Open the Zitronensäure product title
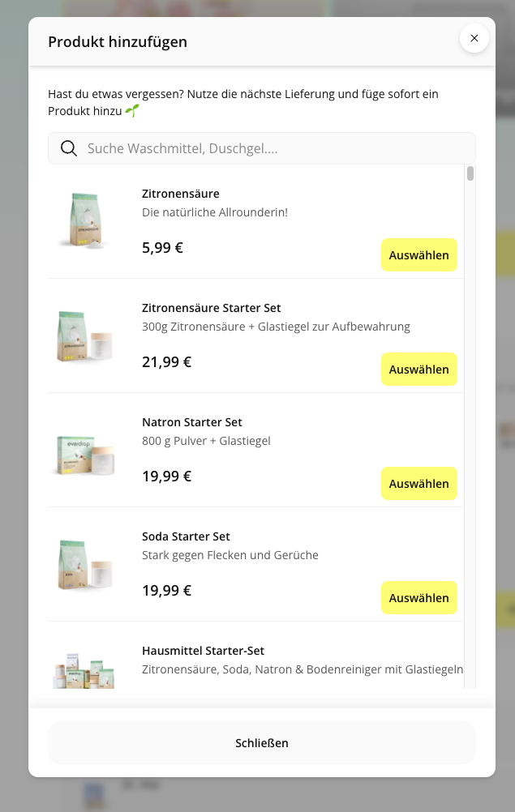 pos(180,194)
